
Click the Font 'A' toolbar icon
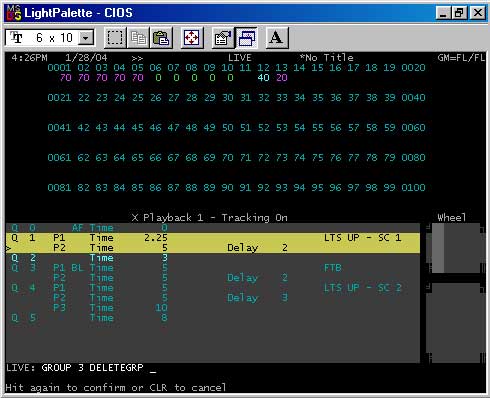click(276, 38)
